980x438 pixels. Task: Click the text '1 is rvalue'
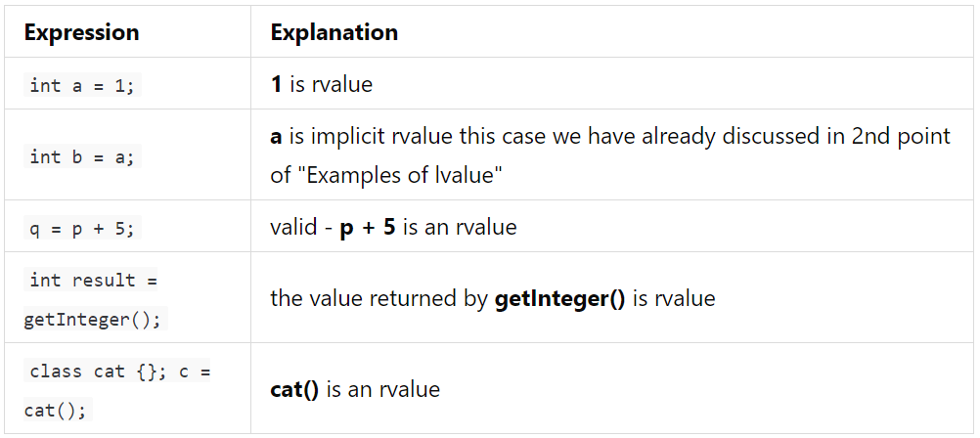pos(321,84)
